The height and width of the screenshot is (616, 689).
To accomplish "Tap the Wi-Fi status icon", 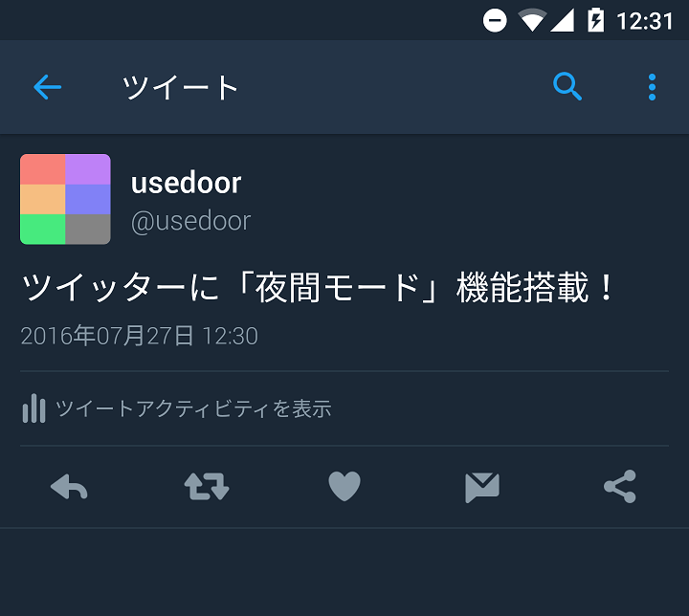I will tap(532, 20).
